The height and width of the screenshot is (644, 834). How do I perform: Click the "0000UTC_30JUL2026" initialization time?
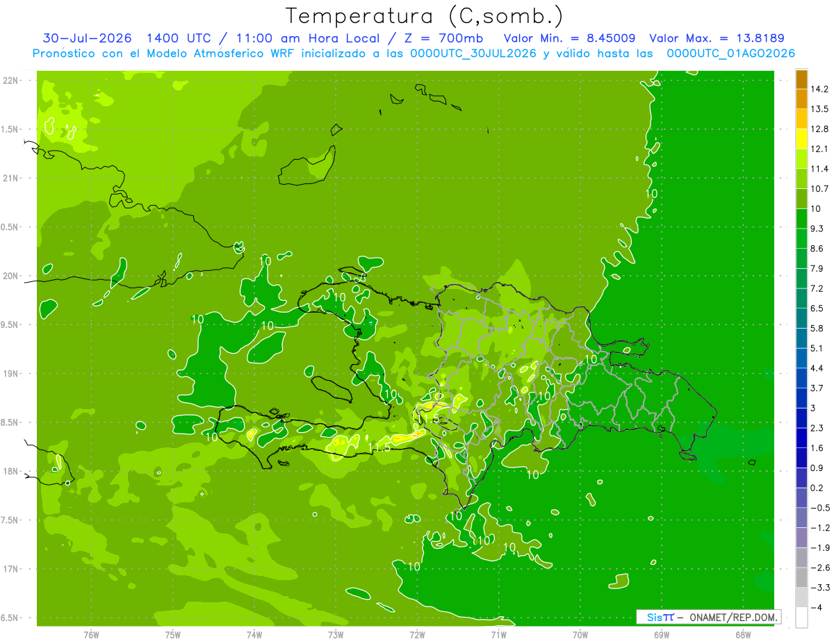(473, 53)
